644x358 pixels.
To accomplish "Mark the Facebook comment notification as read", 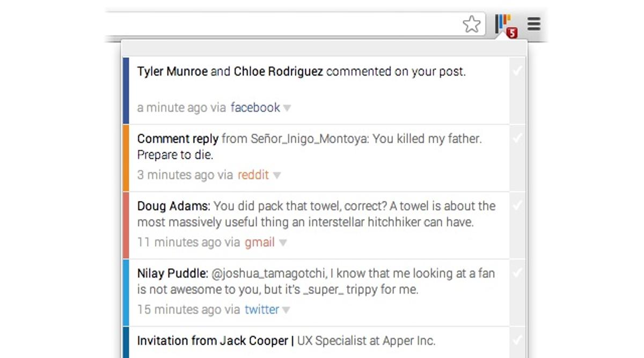I will click(517, 71).
